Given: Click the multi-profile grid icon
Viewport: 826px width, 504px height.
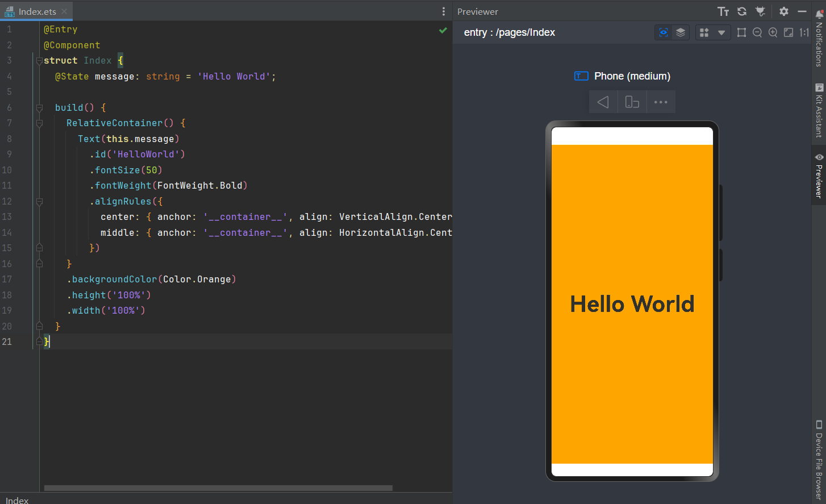Looking at the screenshot, I should [704, 32].
